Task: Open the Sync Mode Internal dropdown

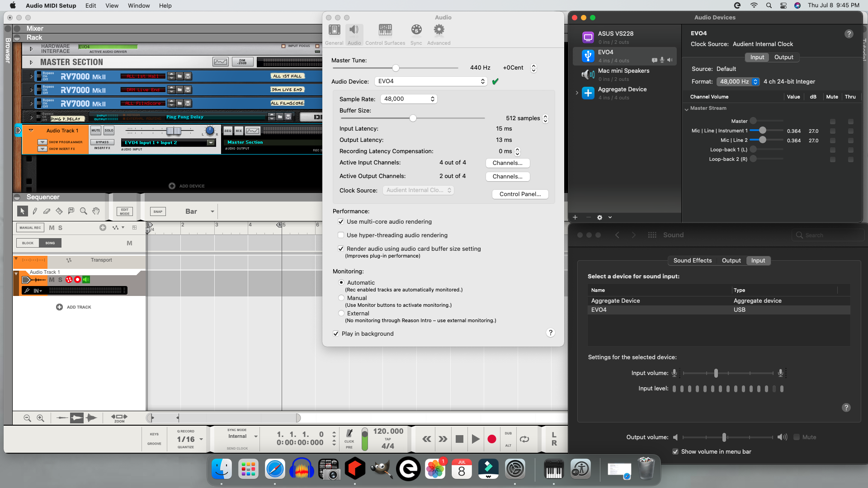Action: point(242,436)
